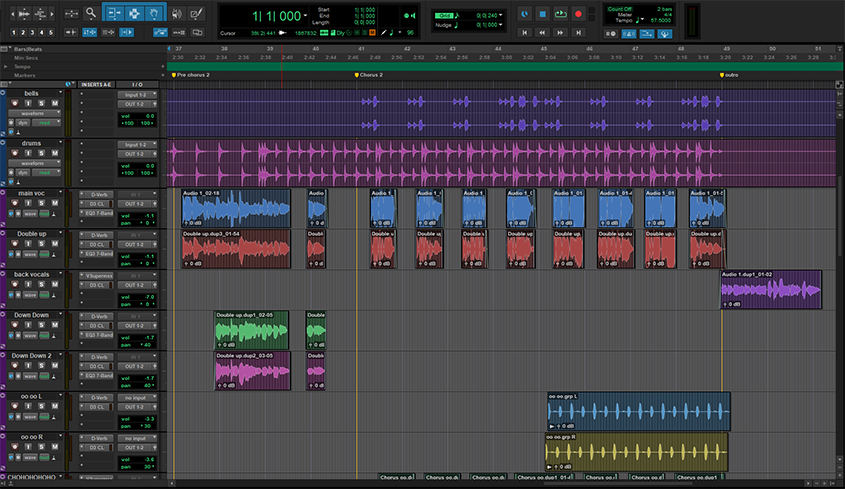845x489 pixels.
Task: Select the Bars|Beats ruler
Action: tap(28, 48)
